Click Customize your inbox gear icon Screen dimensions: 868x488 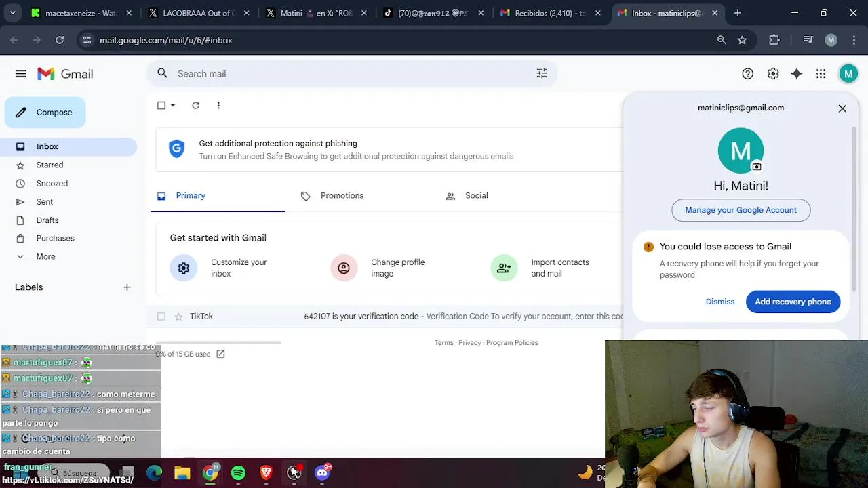[183, 268]
